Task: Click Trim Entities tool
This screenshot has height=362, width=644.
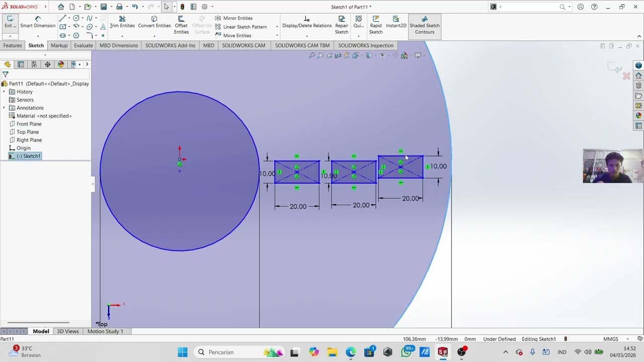Action: tap(122, 22)
